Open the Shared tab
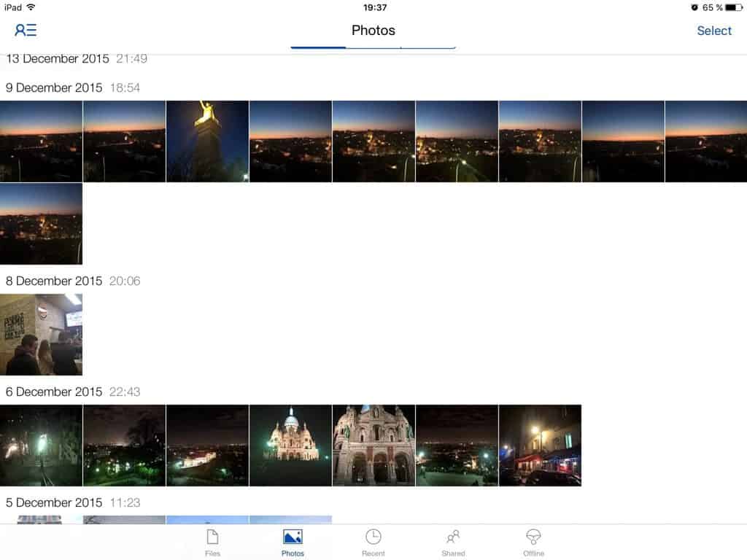The width and height of the screenshot is (747, 560). (453, 542)
